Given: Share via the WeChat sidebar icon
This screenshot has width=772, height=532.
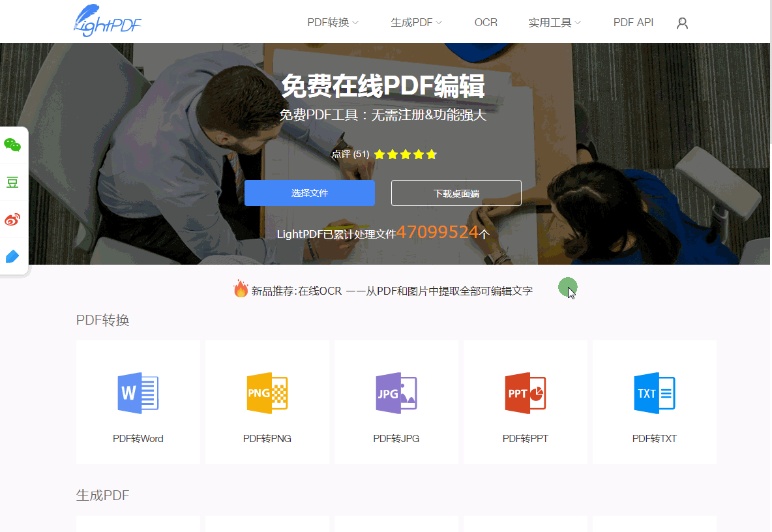Looking at the screenshot, I should click(12, 145).
